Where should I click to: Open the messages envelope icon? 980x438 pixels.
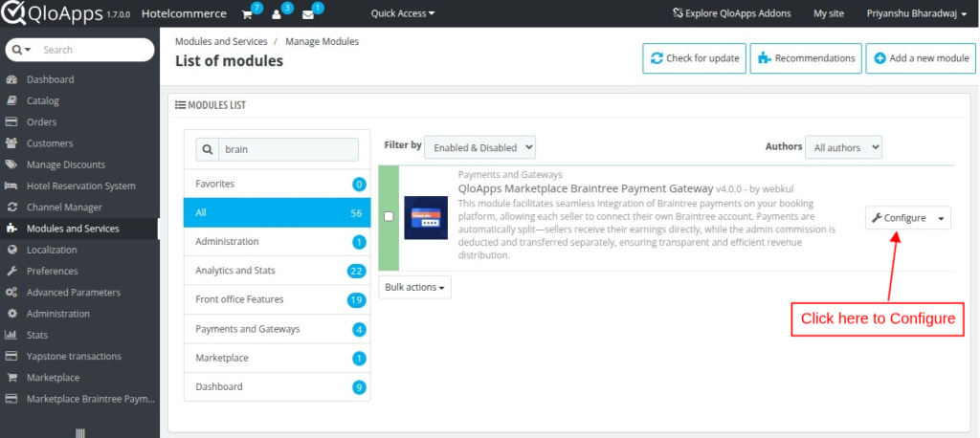tap(307, 14)
